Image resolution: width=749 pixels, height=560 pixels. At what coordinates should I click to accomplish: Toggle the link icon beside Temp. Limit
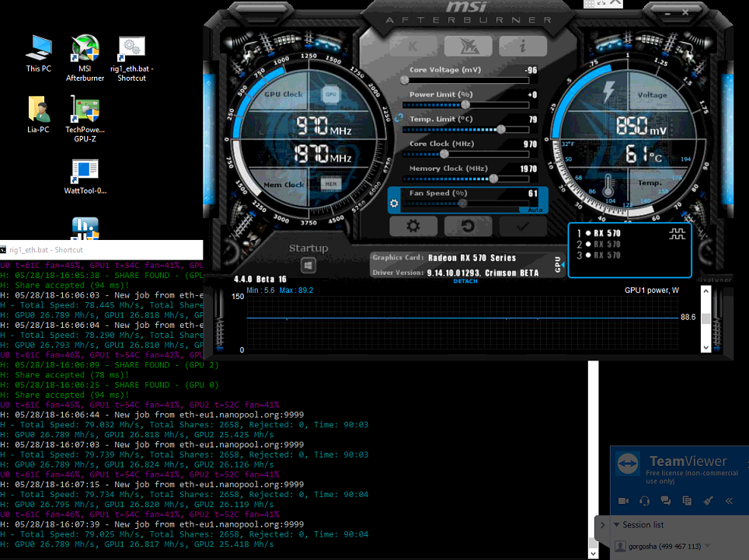tap(399, 117)
